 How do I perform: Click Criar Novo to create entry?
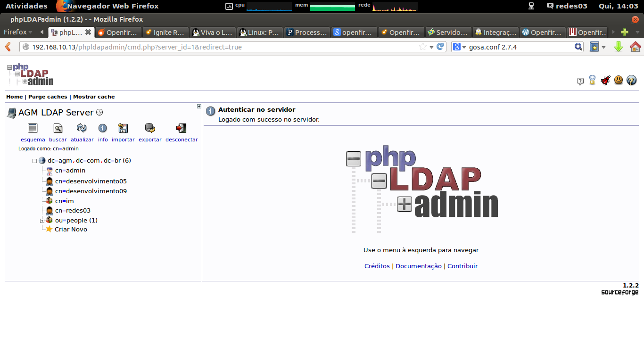71,230
